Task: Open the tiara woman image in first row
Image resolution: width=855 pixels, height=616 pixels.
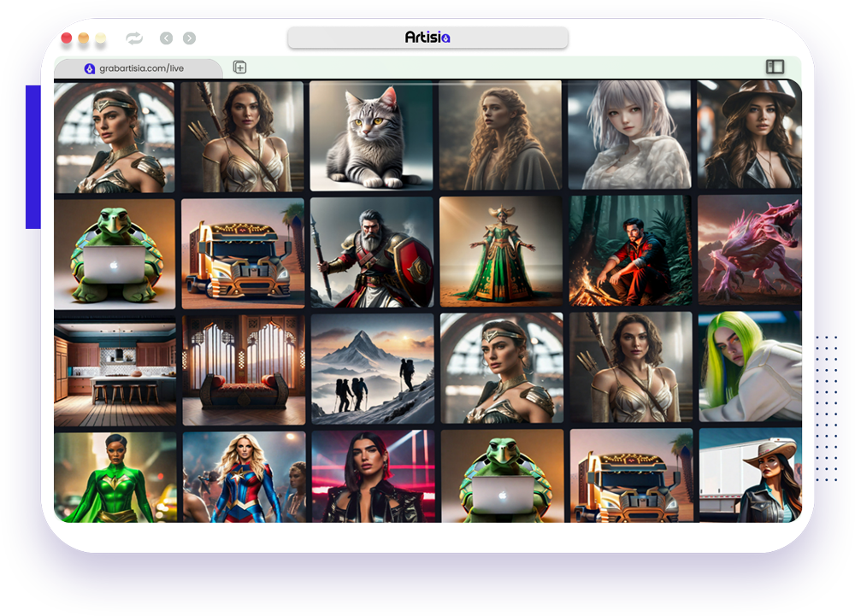Action: [x=115, y=138]
